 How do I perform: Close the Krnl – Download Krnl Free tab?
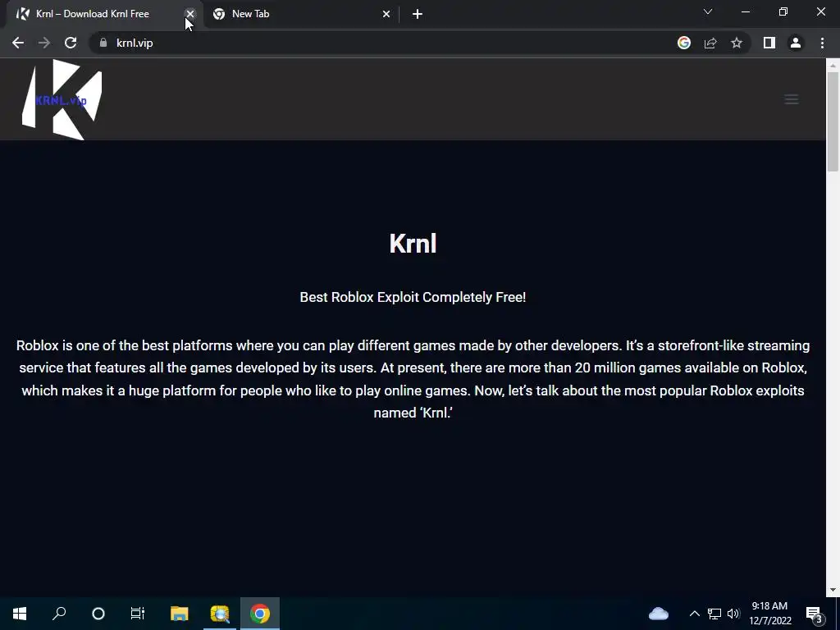tap(190, 14)
